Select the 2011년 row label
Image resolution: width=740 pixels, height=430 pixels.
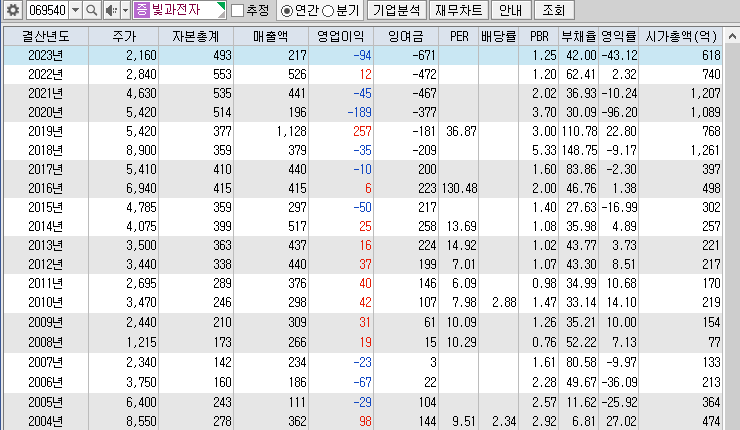[46, 283]
